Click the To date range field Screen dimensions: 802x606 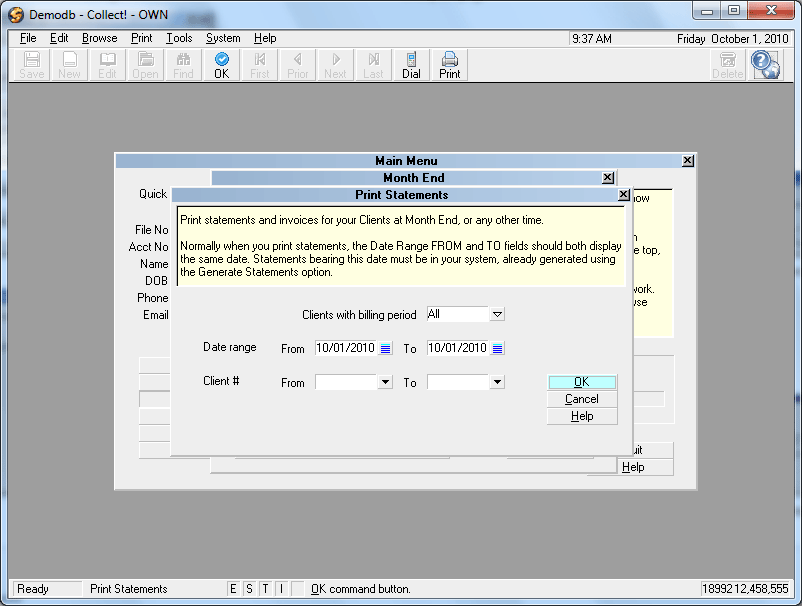coord(457,348)
